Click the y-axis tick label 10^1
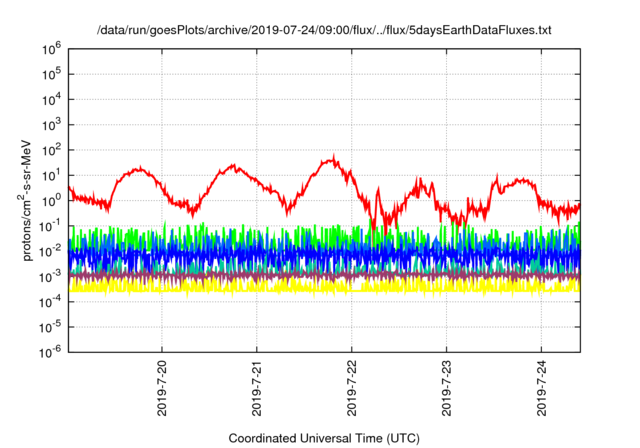Screen dimensions: 640x448 [x=51, y=175]
